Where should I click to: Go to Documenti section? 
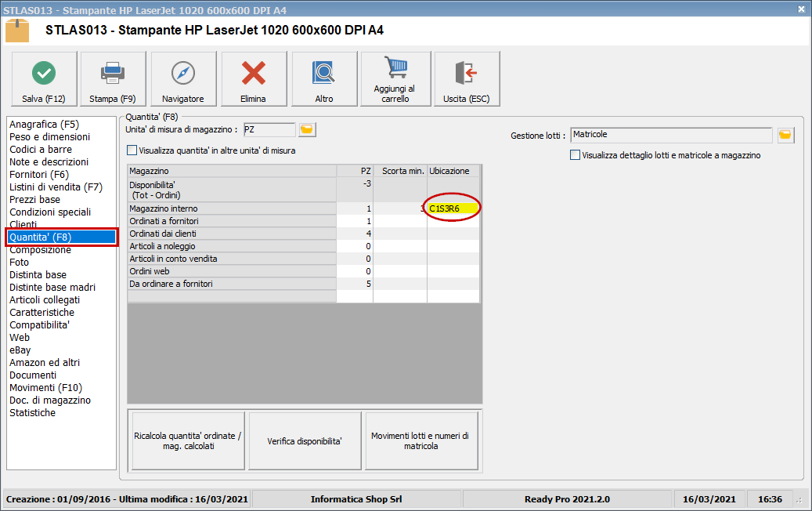pos(33,375)
